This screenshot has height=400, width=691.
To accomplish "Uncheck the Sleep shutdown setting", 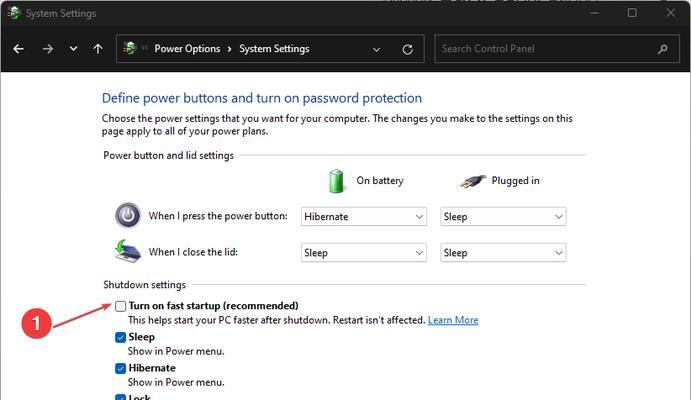I will click(120, 337).
